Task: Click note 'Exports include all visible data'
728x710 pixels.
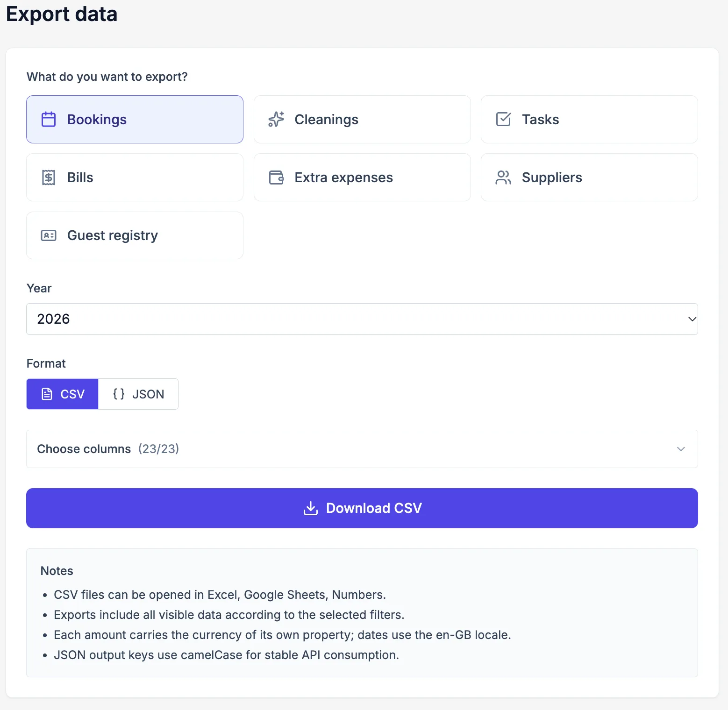Action: click(x=229, y=615)
